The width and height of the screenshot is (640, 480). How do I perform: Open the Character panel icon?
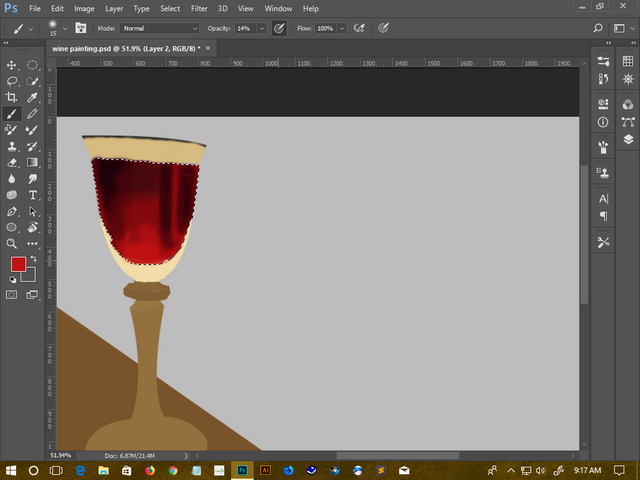(603, 198)
